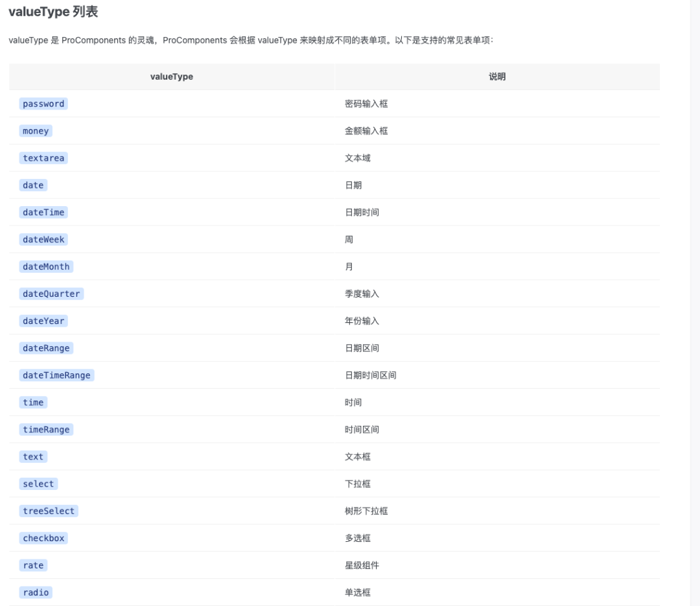Click the dateMonth valueType tag
The width and height of the screenshot is (700, 606).
[x=46, y=266]
